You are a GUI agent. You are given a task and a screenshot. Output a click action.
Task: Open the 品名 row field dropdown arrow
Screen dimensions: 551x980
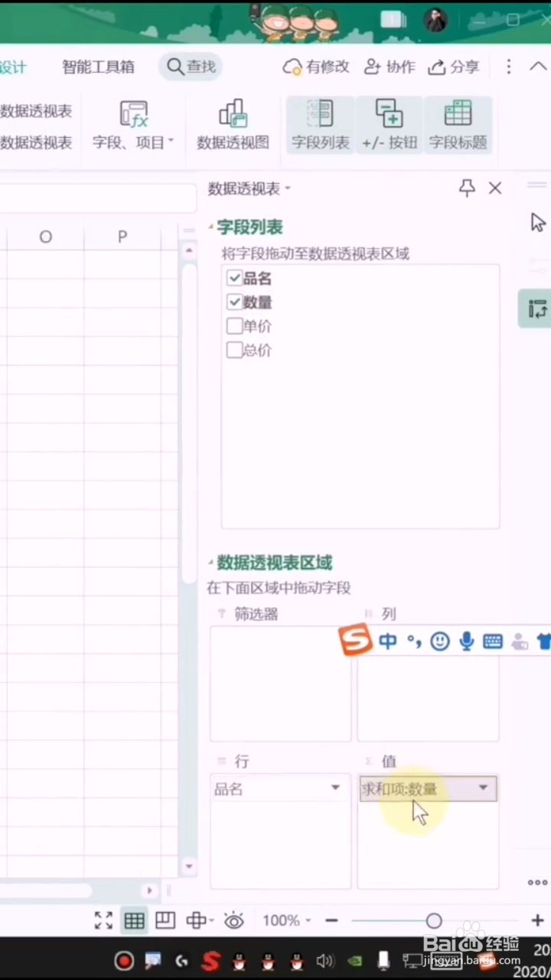pos(335,788)
